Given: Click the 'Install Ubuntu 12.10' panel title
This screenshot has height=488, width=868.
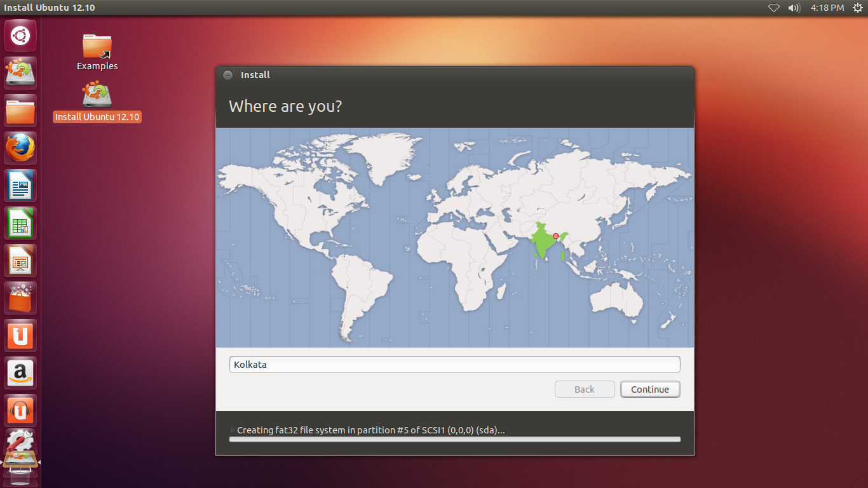Looking at the screenshot, I should pos(48,8).
